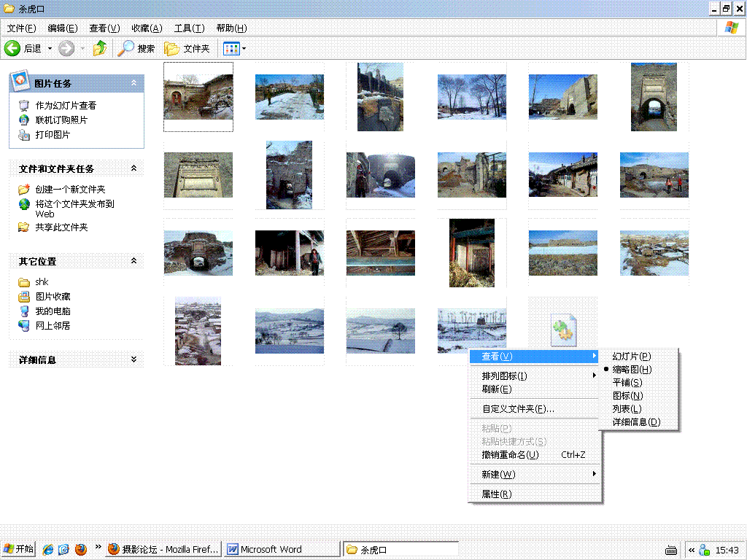Select thumbnail of dark portrait wooden gate
The width and height of the screenshot is (747, 560).
472,253
